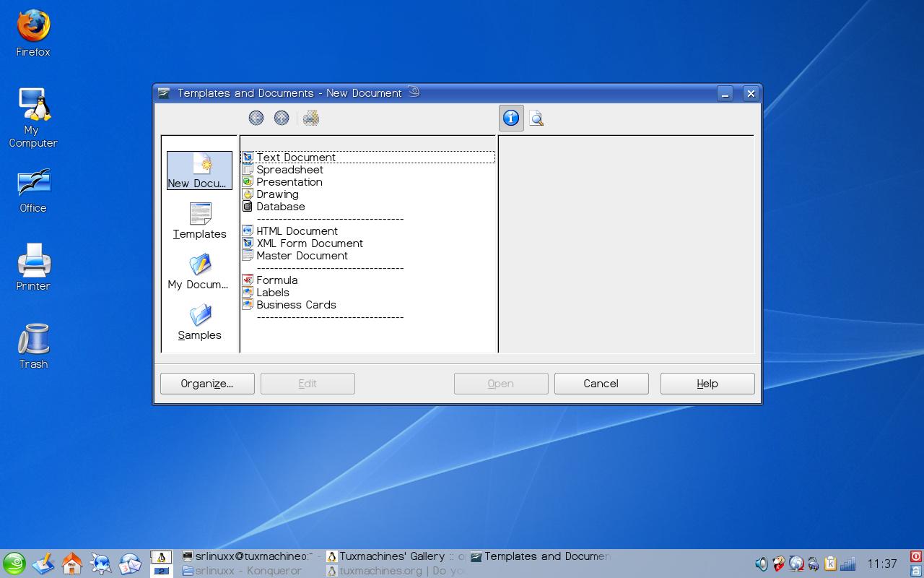Click the Help button

coord(707,384)
